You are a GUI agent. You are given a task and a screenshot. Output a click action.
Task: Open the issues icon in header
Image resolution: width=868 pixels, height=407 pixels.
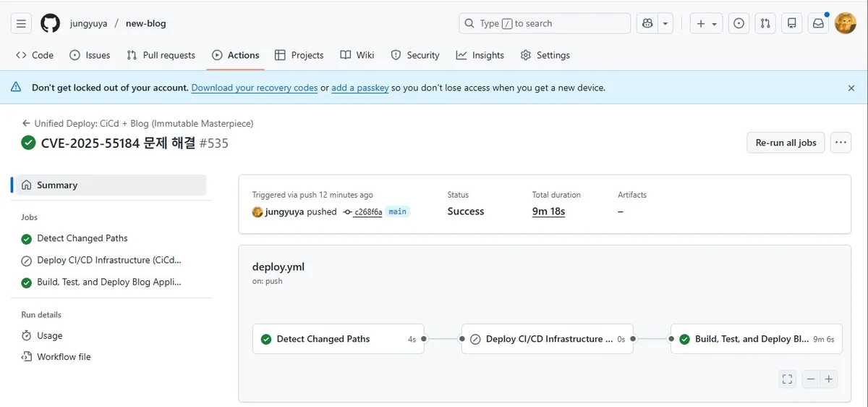(739, 23)
